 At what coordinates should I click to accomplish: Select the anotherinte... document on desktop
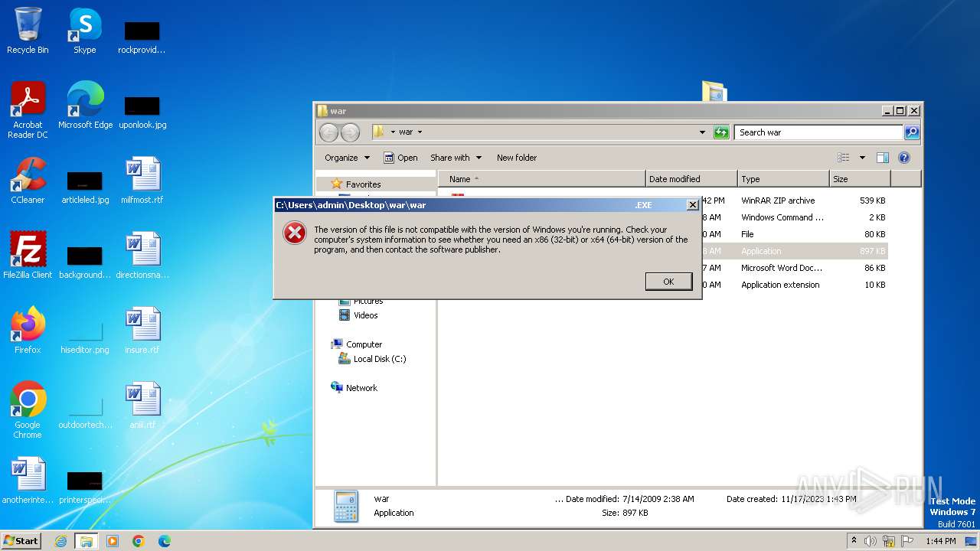pos(28,481)
